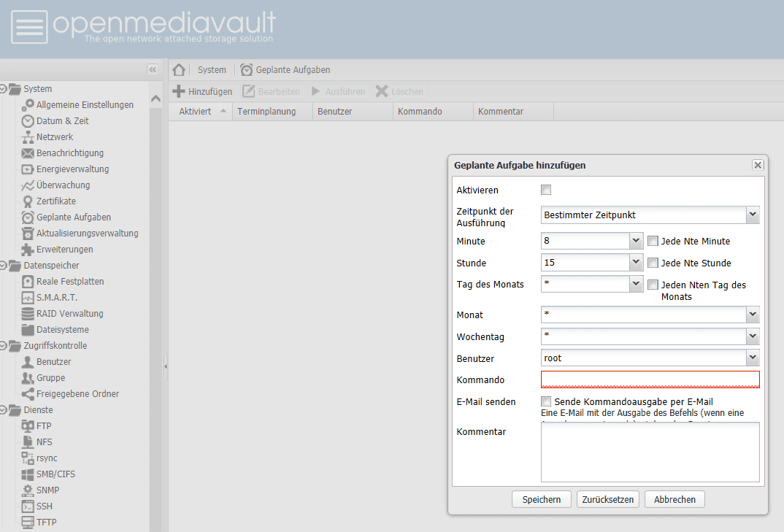This screenshot has height=532, width=784.
Task: Click Zertifikate ribbon icon
Action: tap(28, 201)
